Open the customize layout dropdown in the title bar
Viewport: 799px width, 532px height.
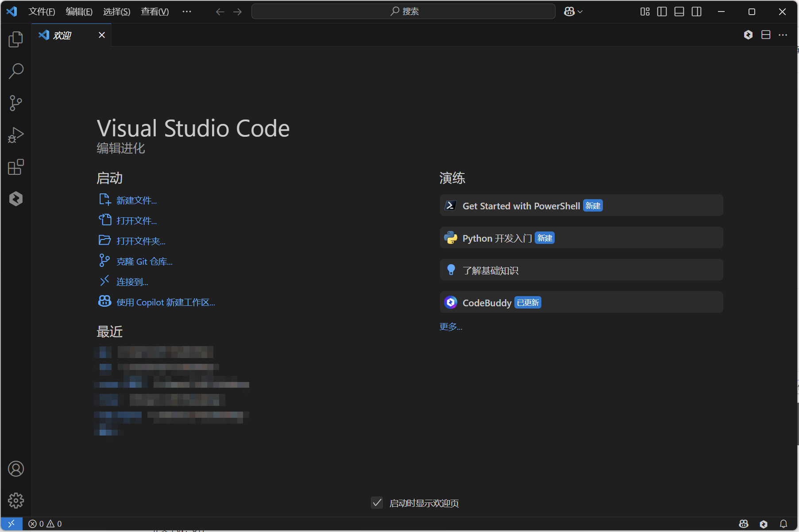tap(645, 12)
